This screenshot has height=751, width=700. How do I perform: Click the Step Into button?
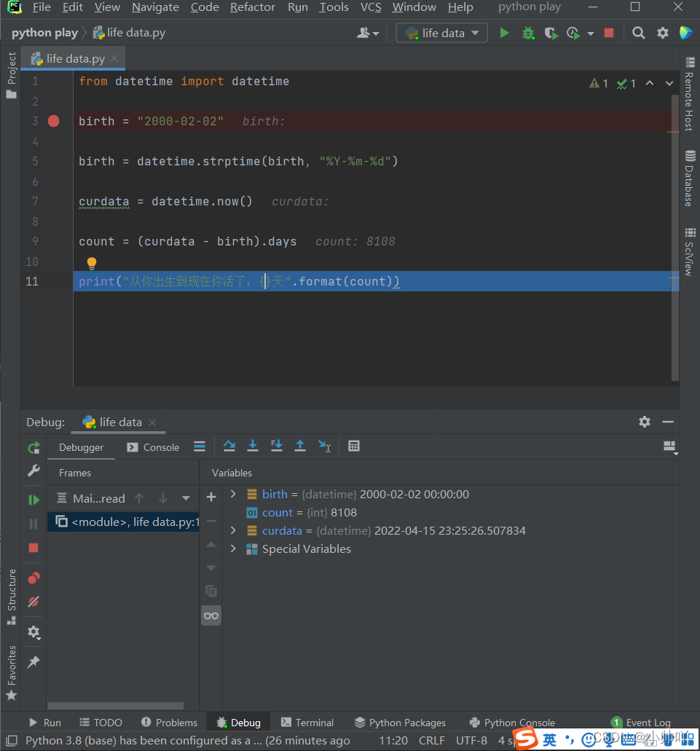(253, 447)
